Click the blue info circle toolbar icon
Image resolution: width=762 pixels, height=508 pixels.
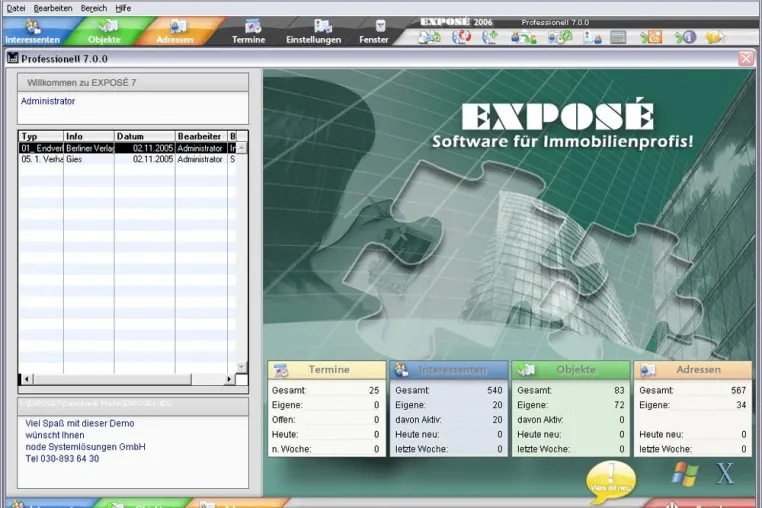685,37
